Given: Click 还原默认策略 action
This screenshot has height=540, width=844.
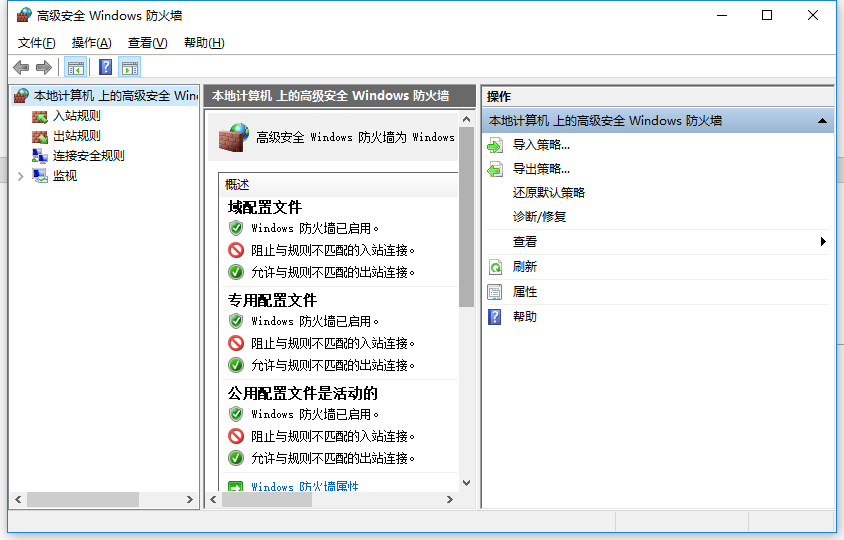Looking at the screenshot, I should (x=548, y=193).
